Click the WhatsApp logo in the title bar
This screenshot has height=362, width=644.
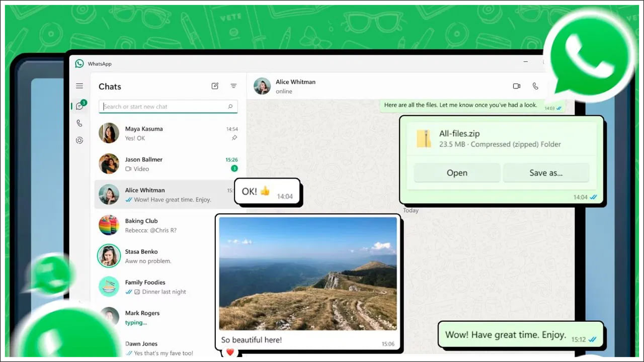(x=79, y=63)
